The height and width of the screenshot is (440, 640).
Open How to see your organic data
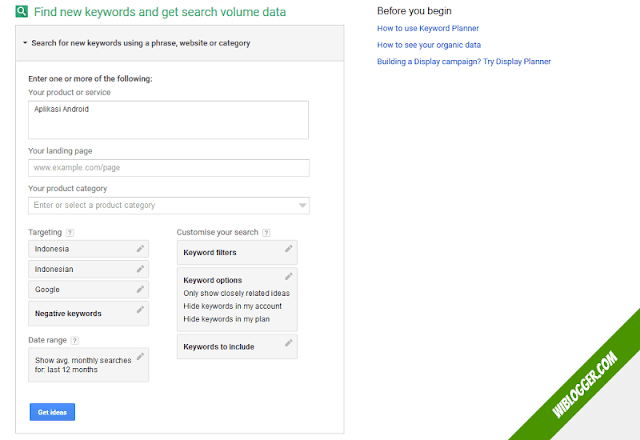tap(429, 45)
